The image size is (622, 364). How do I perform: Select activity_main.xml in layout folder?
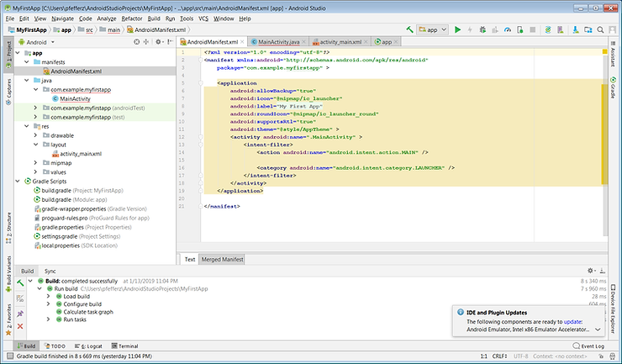(x=81, y=154)
